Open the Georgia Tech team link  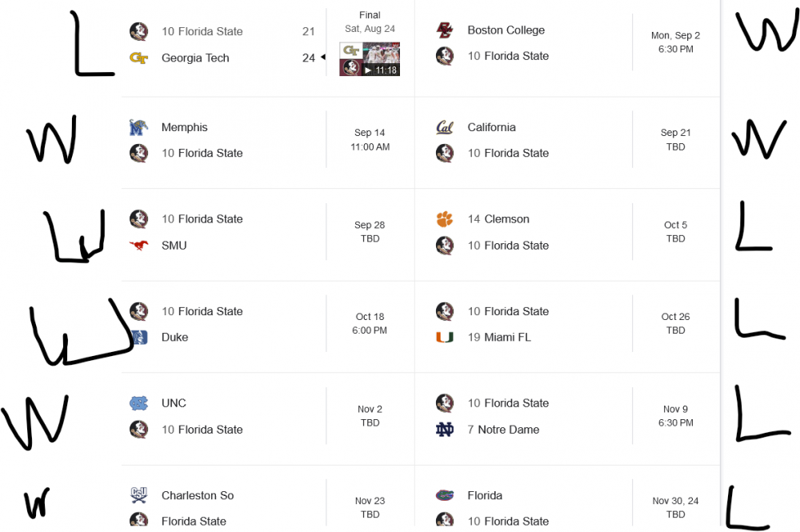click(x=195, y=58)
